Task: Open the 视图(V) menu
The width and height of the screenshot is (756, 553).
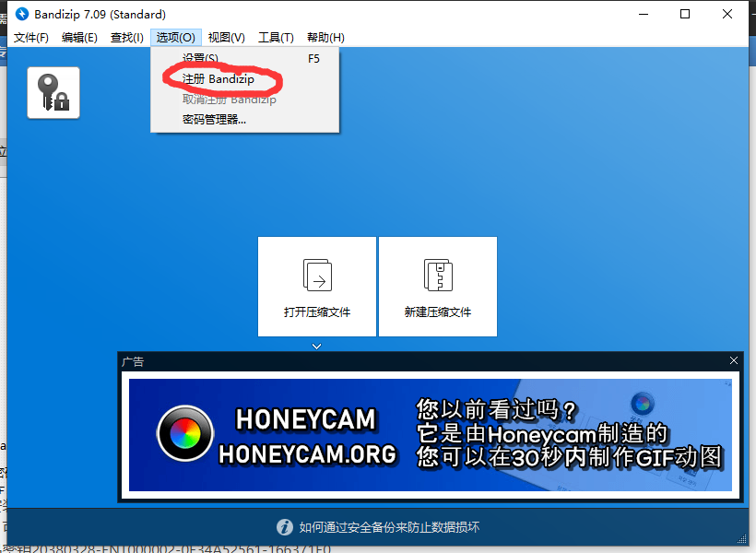Action: [226, 38]
